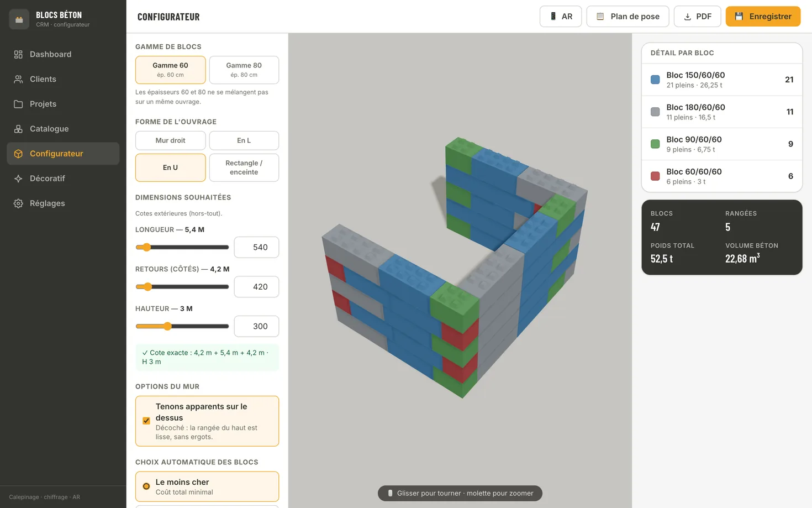Click the Blocs Béton logo icon

(19, 19)
